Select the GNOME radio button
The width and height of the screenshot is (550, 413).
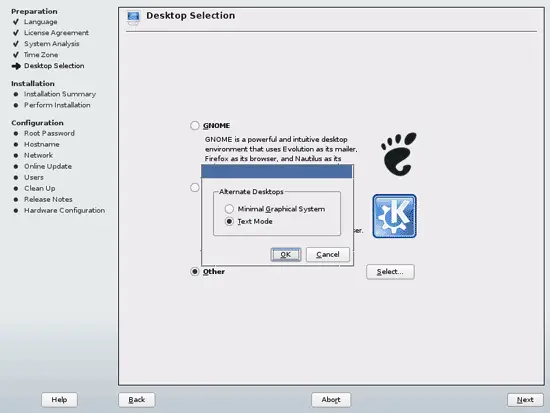195,126
